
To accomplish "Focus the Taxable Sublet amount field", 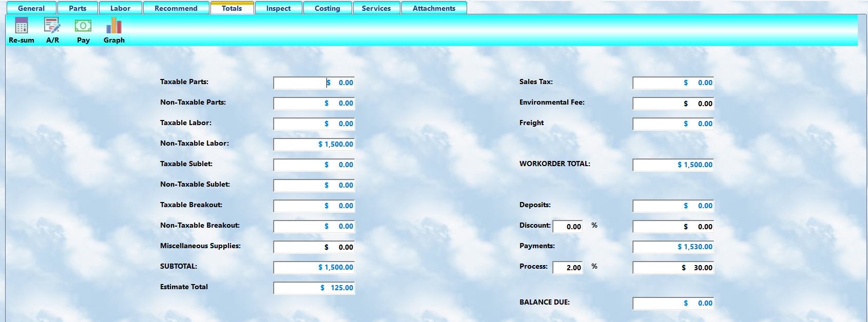I will pyautogui.click(x=314, y=165).
